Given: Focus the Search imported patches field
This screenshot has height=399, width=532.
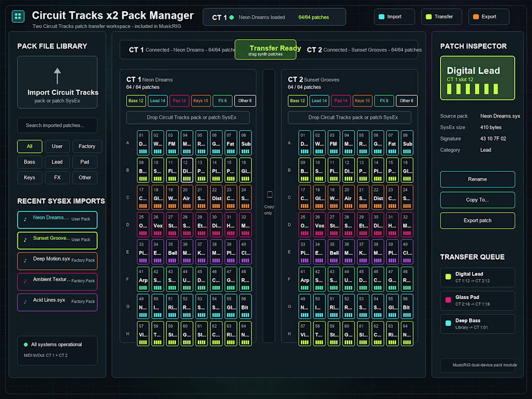Looking at the screenshot, I should pyautogui.click(x=58, y=125).
